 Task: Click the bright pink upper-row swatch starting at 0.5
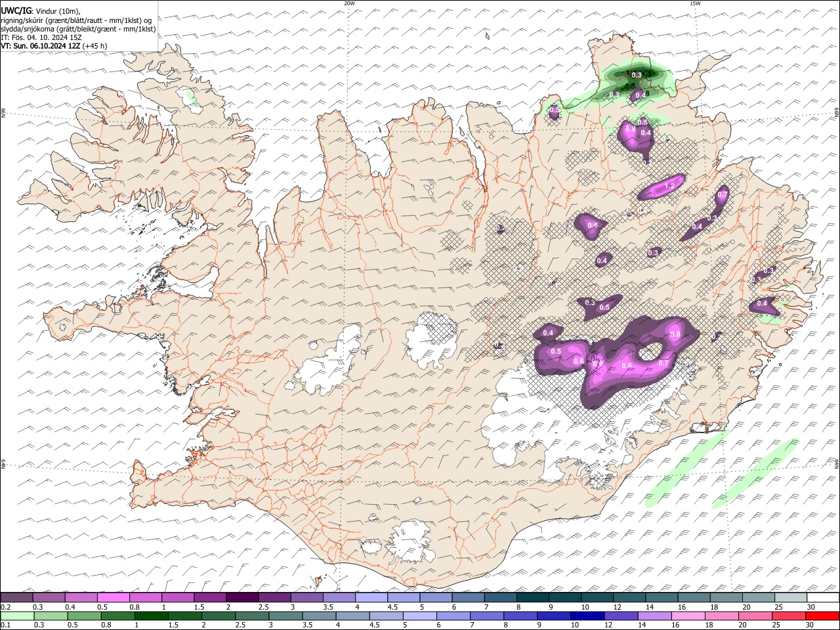click(113, 597)
